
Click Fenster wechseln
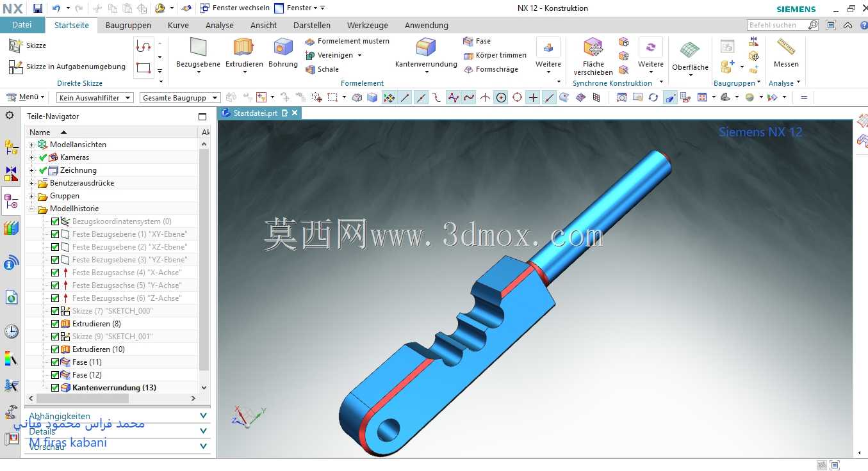[x=234, y=8]
